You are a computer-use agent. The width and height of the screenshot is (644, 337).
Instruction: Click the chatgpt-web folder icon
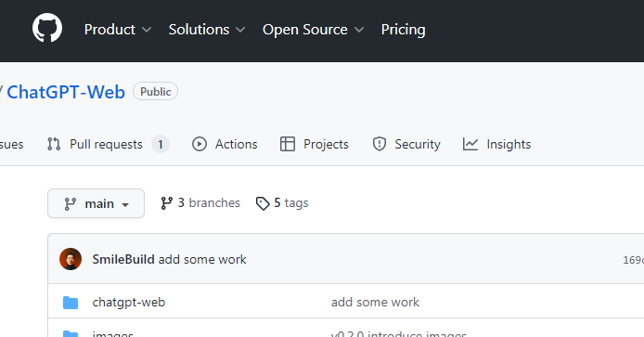71,303
